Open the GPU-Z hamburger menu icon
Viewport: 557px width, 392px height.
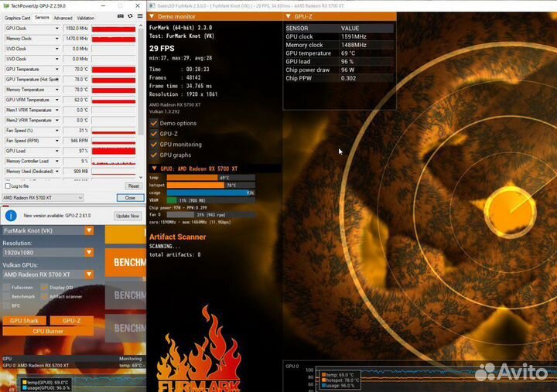pyautogui.click(x=140, y=16)
